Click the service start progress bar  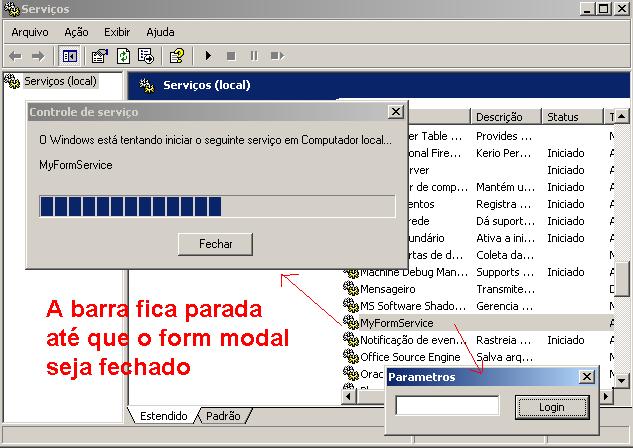[217, 206]
